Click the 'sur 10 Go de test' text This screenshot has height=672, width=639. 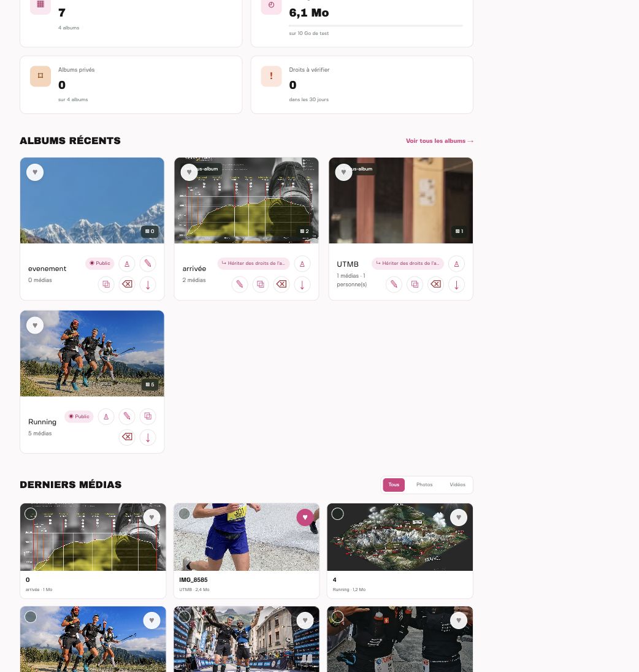[309, 34]
